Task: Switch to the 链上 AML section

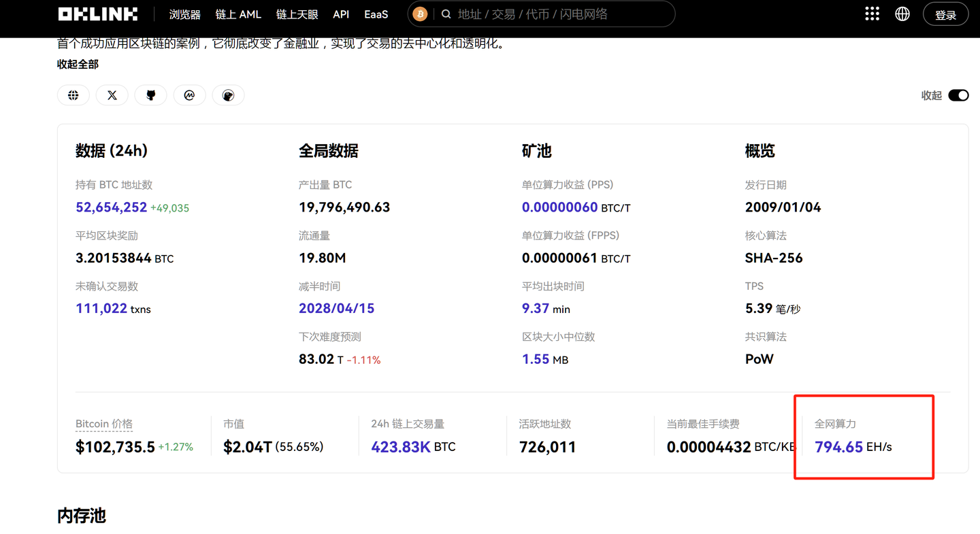Action: tap(238, 14)
